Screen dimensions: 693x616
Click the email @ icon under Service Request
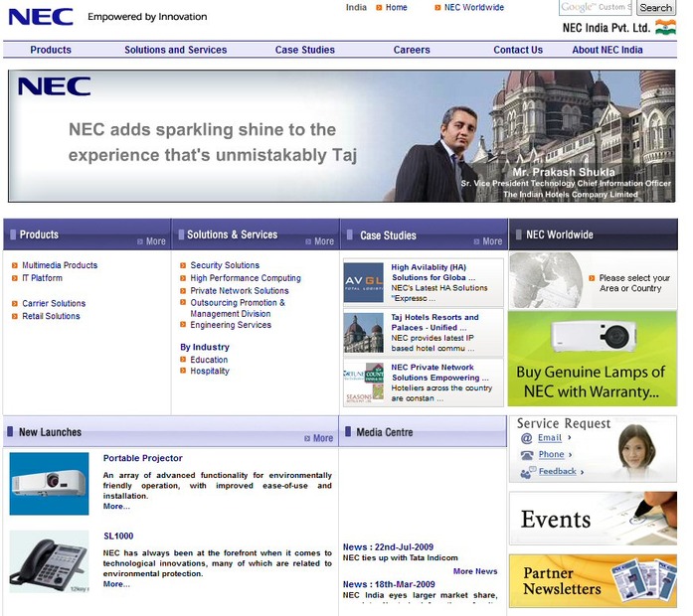click(526, 438)
